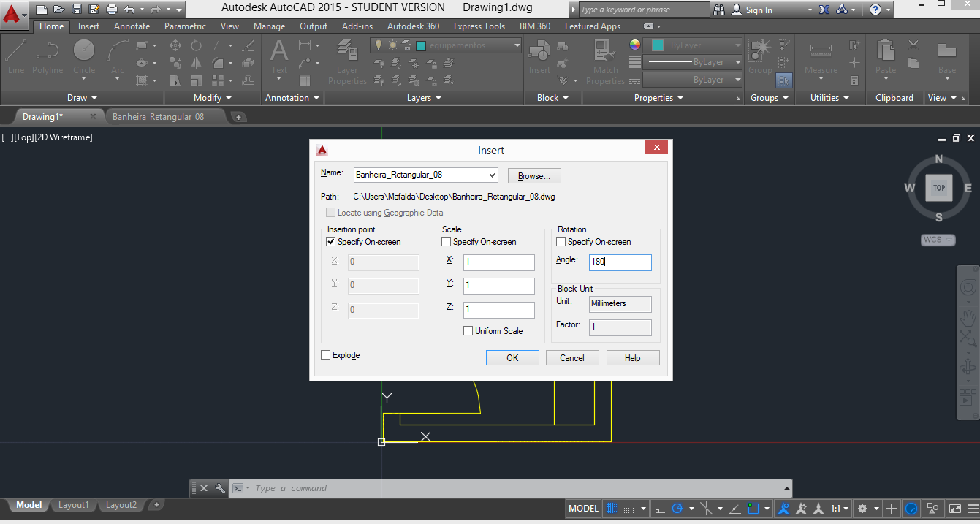
Task: Enable Uniform Scale checkbox
Action: 468,331
